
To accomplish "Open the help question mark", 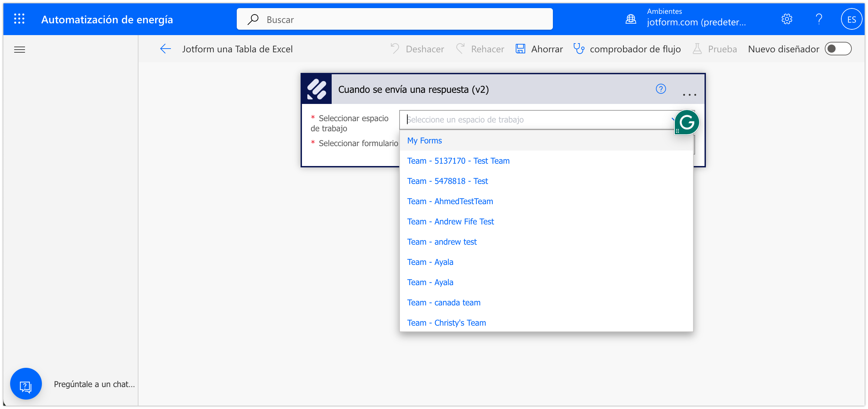I will 819,19.
